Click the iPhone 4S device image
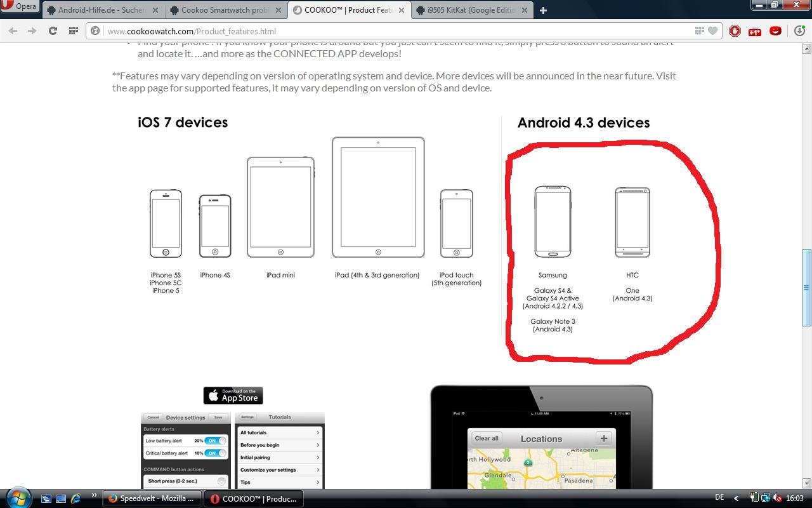The height and width of the screenshot is (508, 812). coord(215,226)
